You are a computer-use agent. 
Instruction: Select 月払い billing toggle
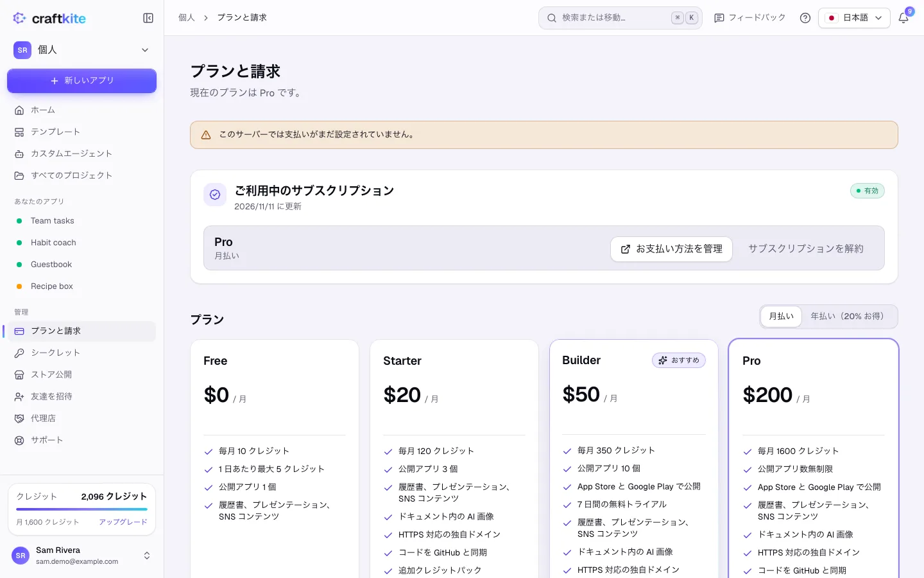[x=781, y=317]
